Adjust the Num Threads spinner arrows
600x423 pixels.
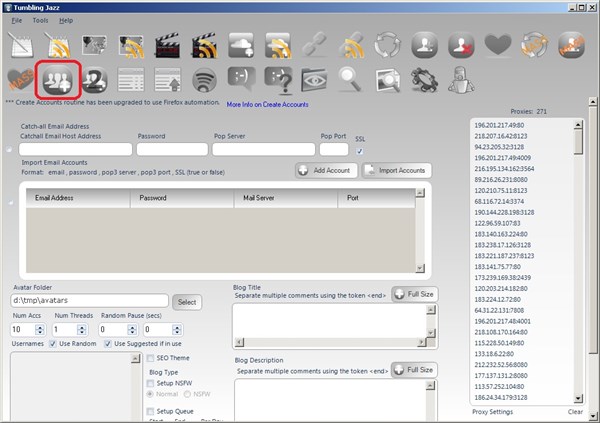pos(82,330)
